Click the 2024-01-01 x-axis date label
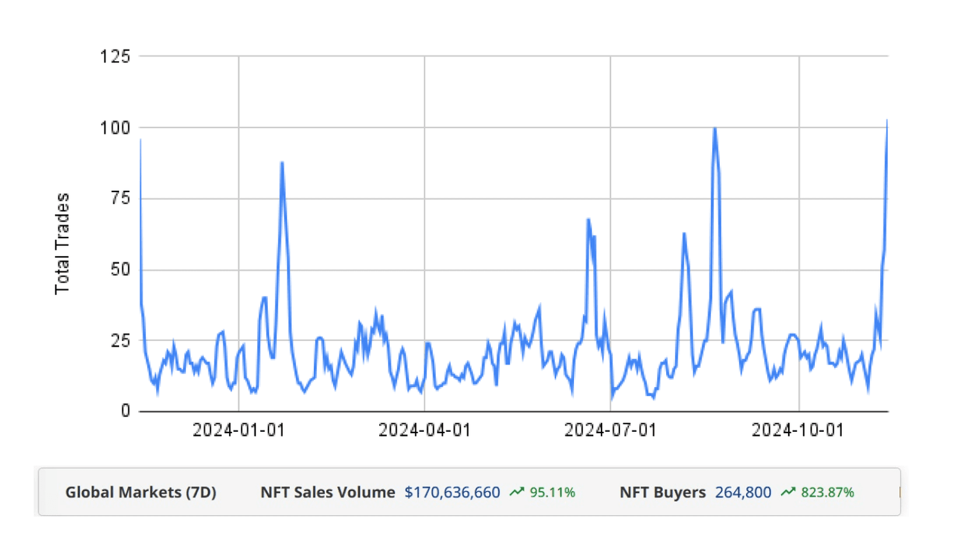The height and width of the screenshot is (551, 980). [x=239, y=430]
